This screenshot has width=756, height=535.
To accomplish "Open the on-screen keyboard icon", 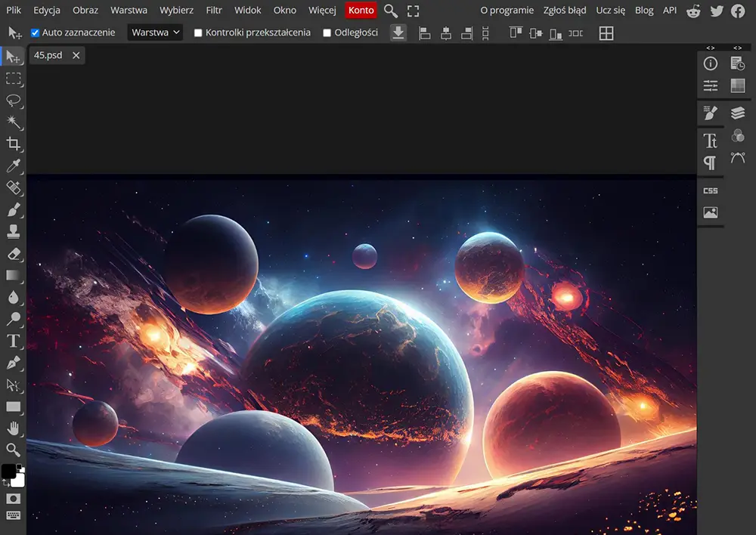I will (13, 515).
